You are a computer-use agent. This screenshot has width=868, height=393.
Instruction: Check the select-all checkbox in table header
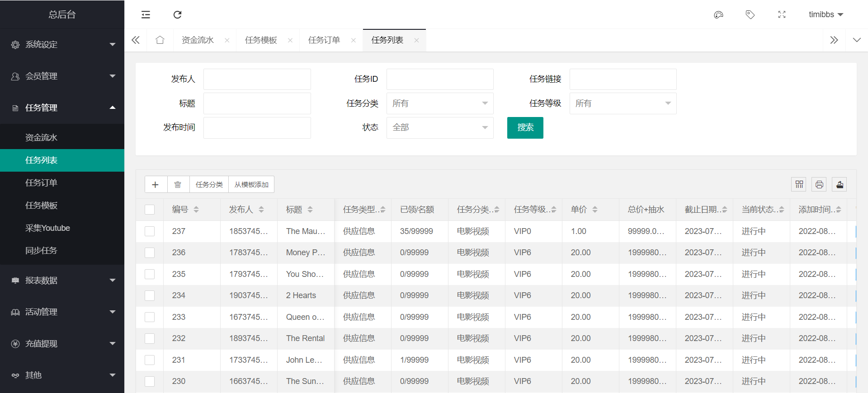pos(150,210)
